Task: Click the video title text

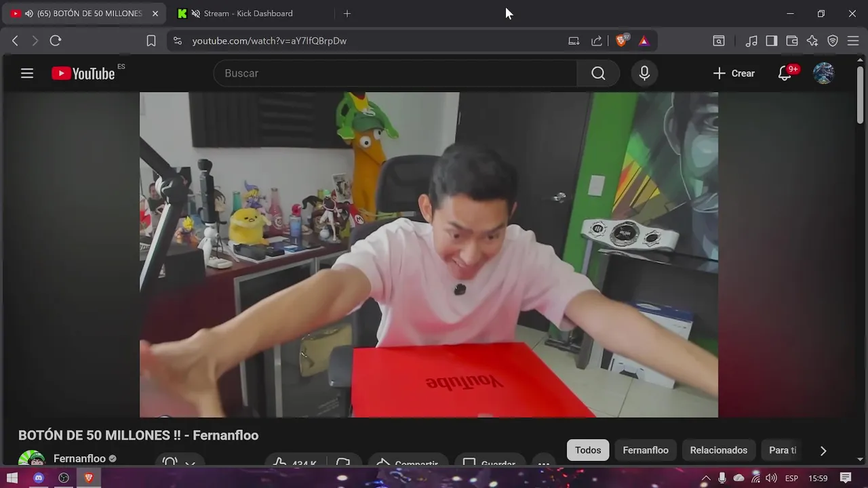Action: click(x=138, y=435)
